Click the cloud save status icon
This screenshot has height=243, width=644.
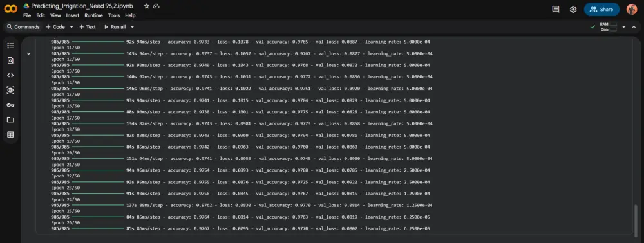pyautogui.click(x=156, y=6)
